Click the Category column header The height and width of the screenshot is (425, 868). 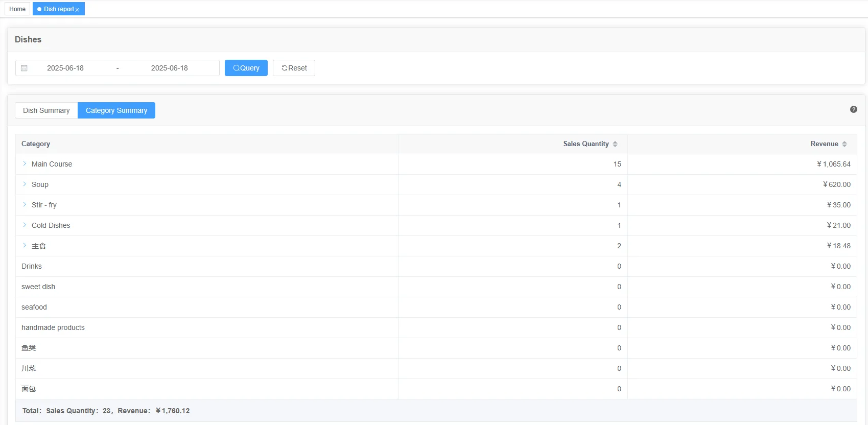pyautogui.click(x=36, y=144)
